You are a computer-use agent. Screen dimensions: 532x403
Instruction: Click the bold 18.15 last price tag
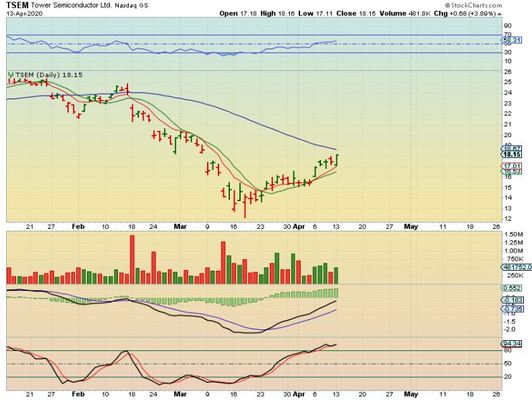(512, 155)
